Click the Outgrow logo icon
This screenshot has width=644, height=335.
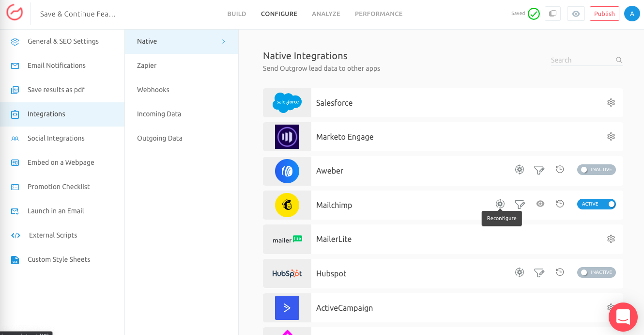[15, 13]
